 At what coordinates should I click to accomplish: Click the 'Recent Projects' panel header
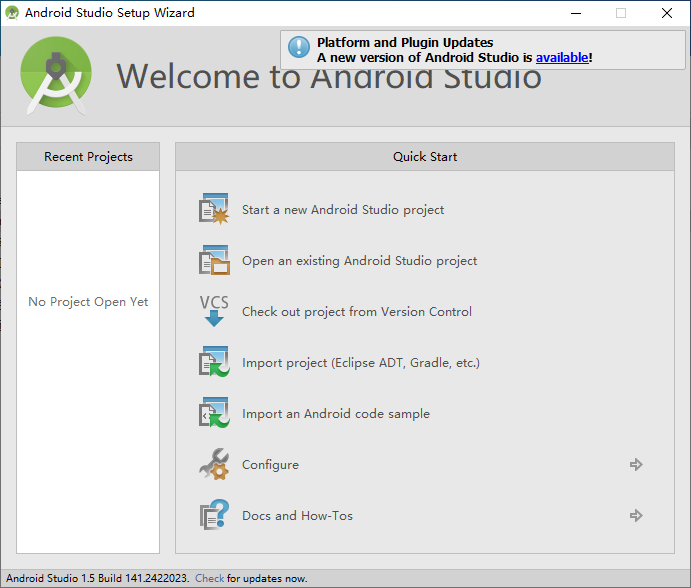88,156
